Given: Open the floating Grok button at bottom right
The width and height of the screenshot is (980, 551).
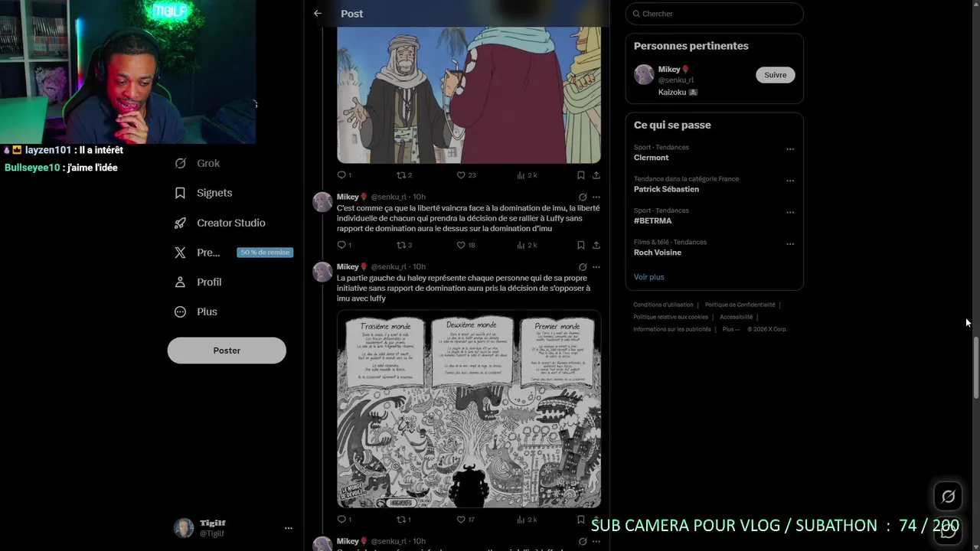Looking at the screenshot, I should pyautogui.click(x=948, y=497).
